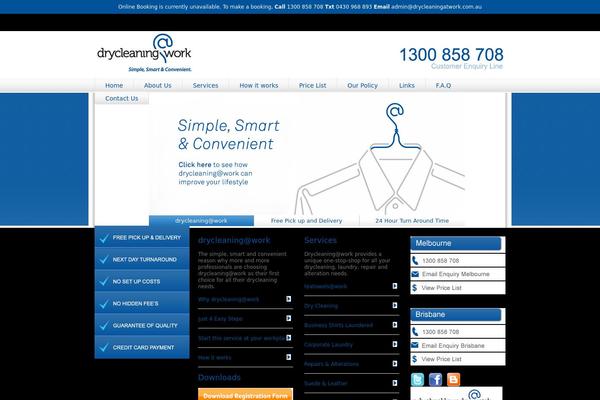This screenshot has width=600, height=400.
Task: Click the No Hidden Fee's feature item
Action: 142,303
